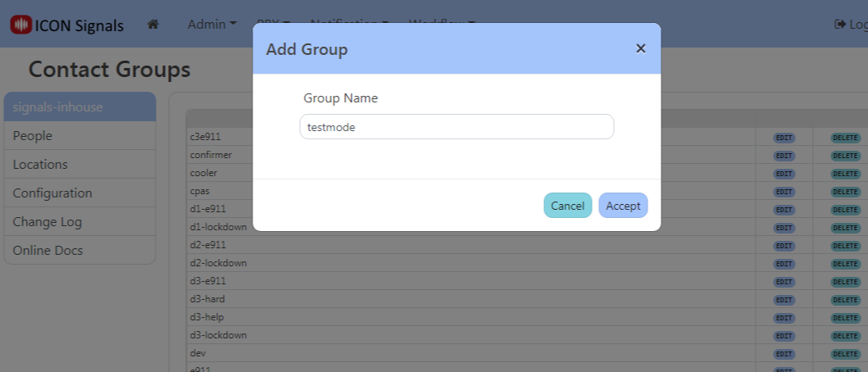Delete the dev group
The image size is (868, 372).
(845, 354)
